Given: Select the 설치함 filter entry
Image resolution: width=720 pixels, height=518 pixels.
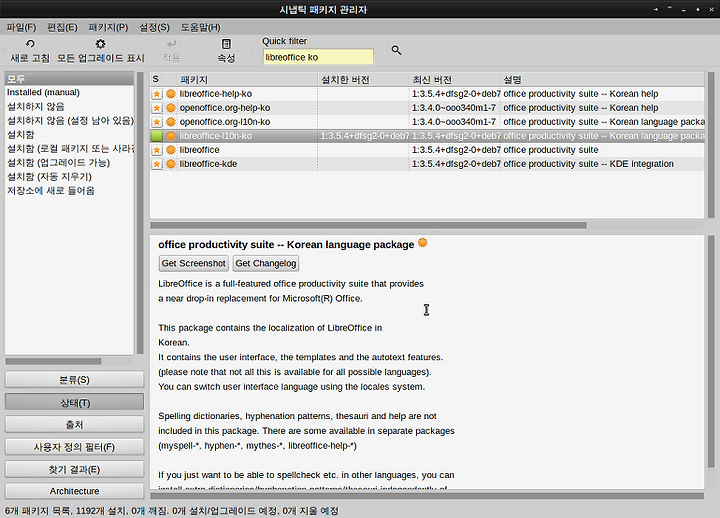Looking at the screenshot, I should point(69,135).
